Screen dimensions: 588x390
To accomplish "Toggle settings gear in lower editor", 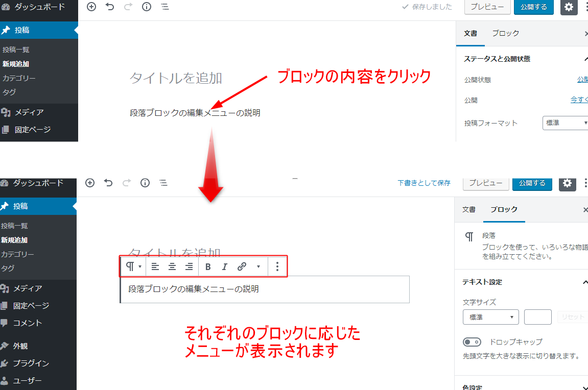I will tap(568, 183).
